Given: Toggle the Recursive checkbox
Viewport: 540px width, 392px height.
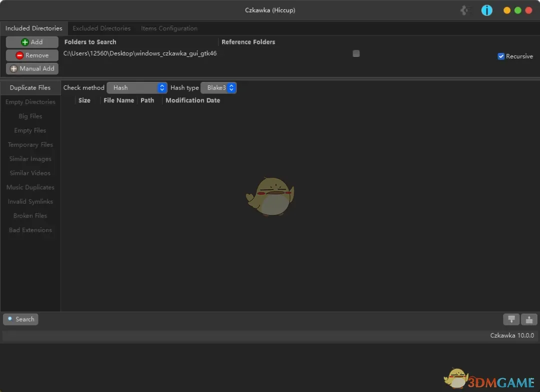Looking at the screenshot, I should coord(501,56).
